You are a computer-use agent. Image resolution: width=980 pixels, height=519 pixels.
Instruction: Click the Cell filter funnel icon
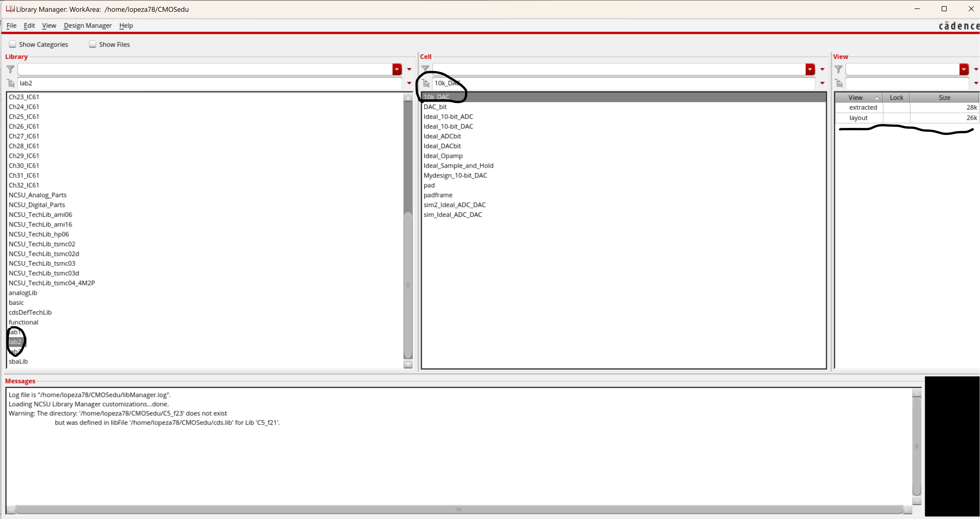coord(425,69)
